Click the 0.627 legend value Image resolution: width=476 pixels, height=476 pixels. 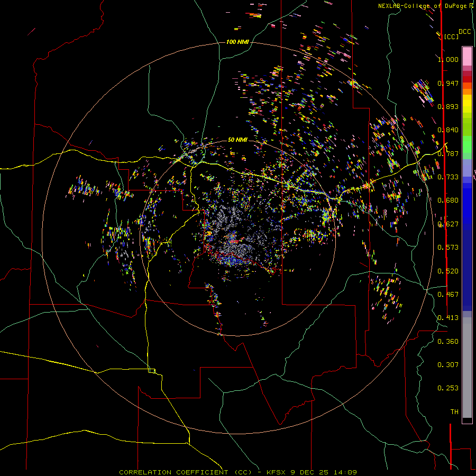pos(448,224)
